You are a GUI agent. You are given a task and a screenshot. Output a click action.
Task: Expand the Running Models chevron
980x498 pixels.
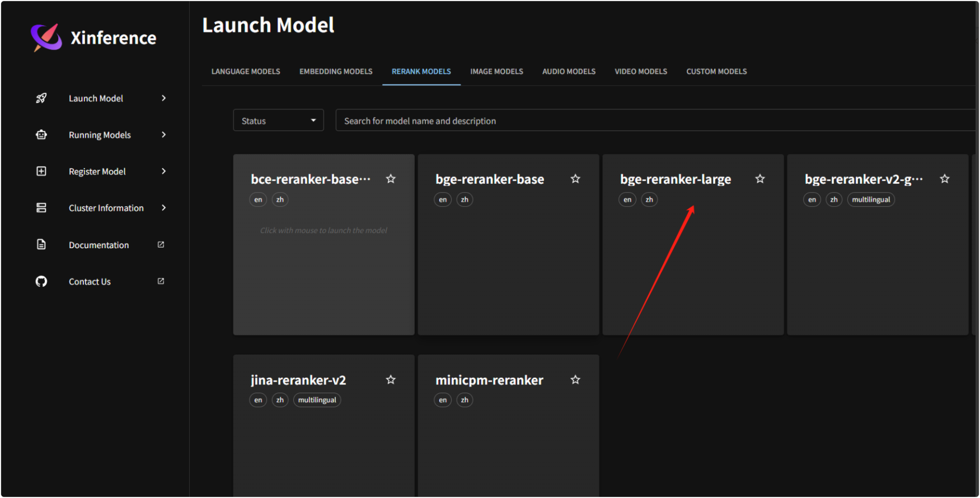click(164, 134)
